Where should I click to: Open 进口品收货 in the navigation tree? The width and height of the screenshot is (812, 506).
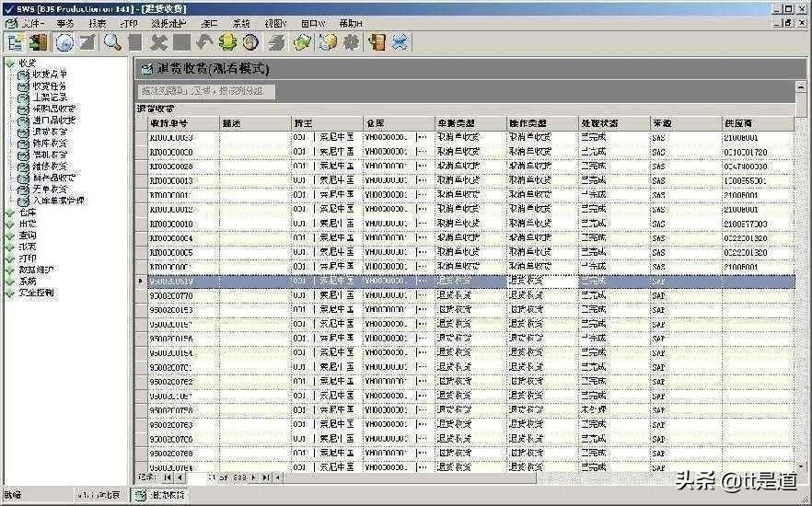point(53,121)
